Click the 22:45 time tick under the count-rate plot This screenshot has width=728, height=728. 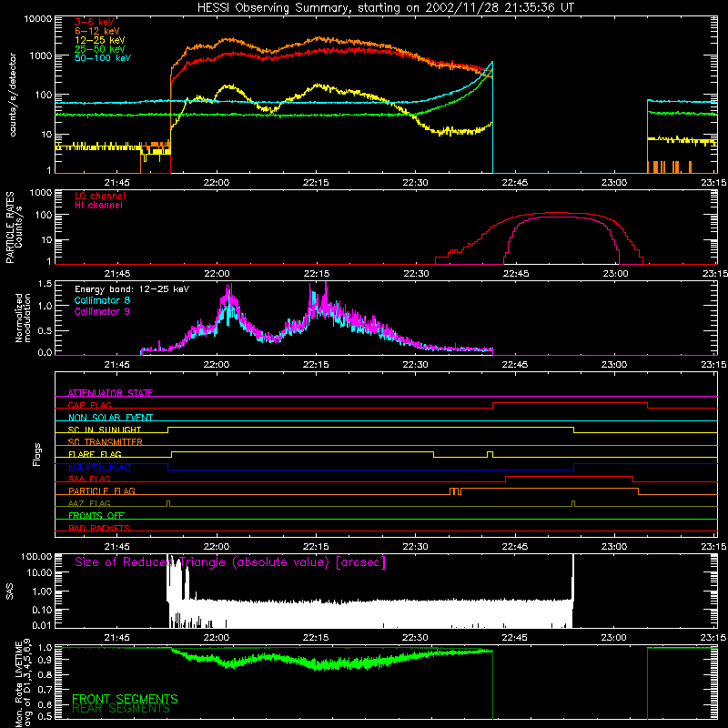[x=514, y=183]
